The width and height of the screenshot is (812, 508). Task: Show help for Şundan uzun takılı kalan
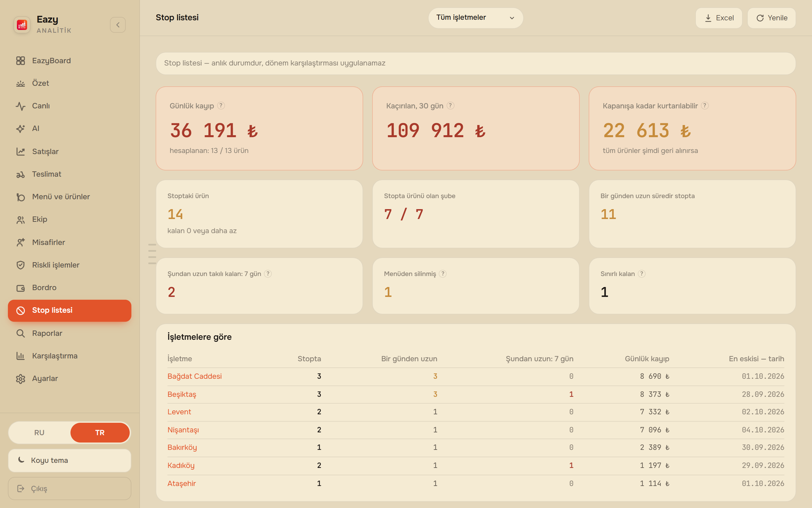tap(268, 273)
